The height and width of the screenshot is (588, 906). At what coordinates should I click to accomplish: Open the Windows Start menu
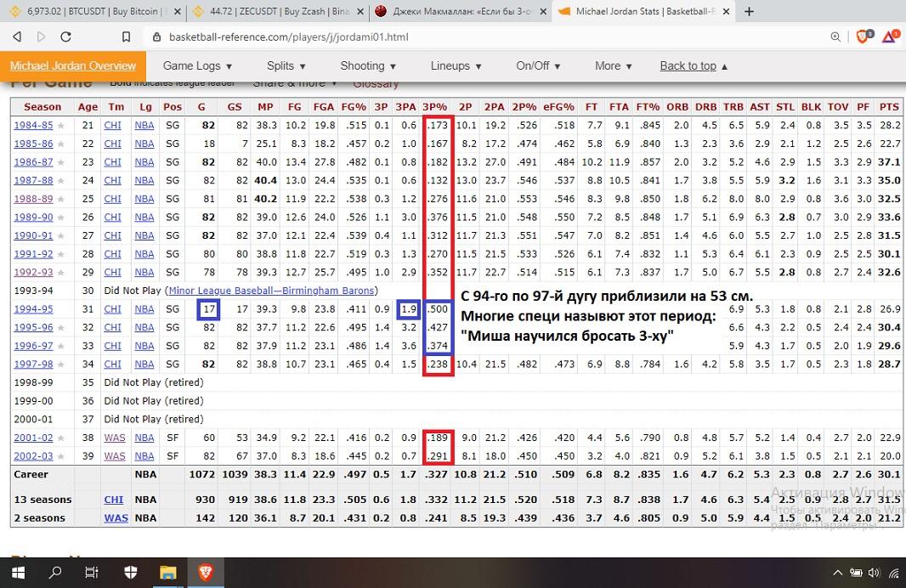click(x=18, y=573)
